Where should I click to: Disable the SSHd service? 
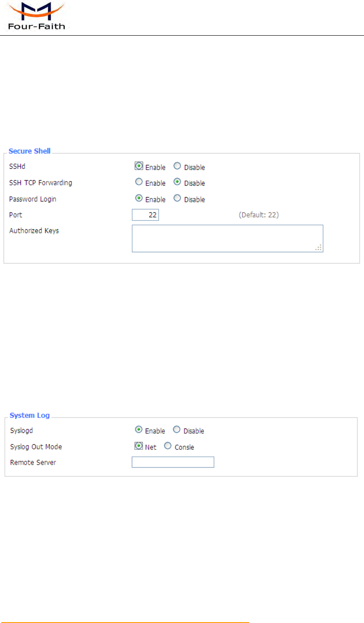tap(177, 166)
